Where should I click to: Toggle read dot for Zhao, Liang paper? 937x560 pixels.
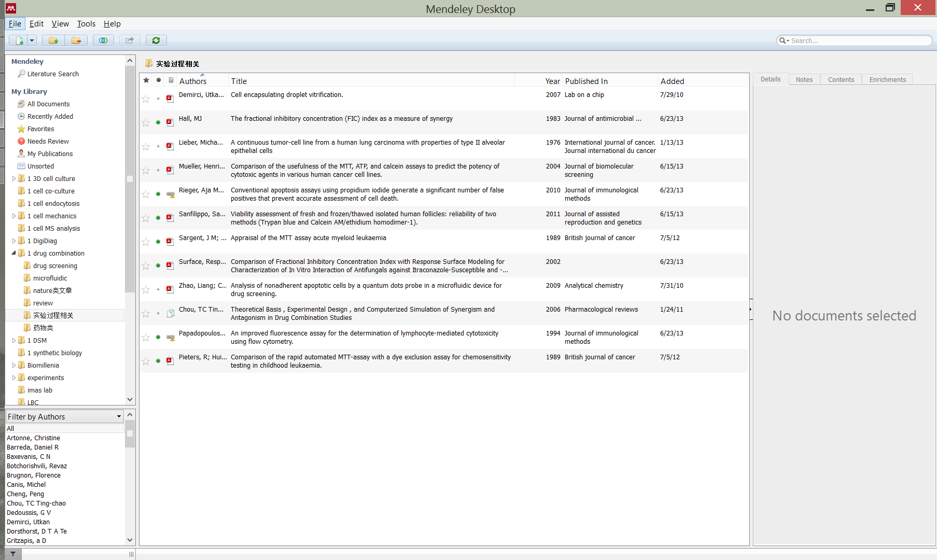(158, 289)
